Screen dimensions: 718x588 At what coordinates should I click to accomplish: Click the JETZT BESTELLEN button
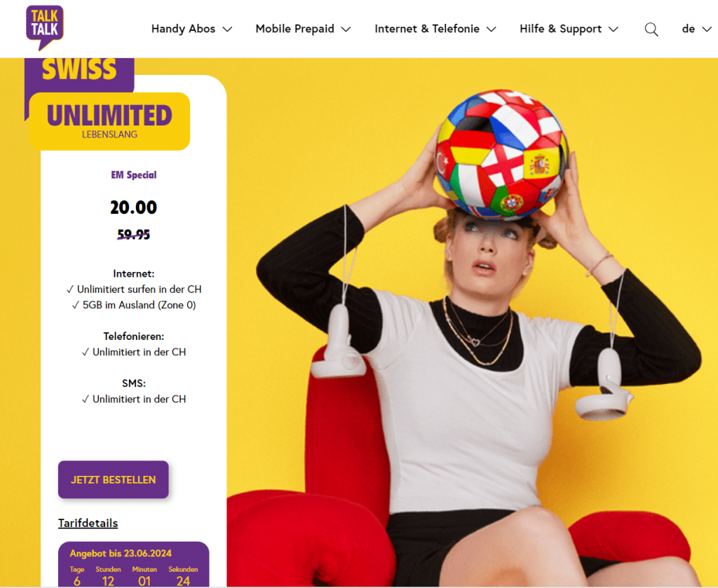(x=113, y=479)
